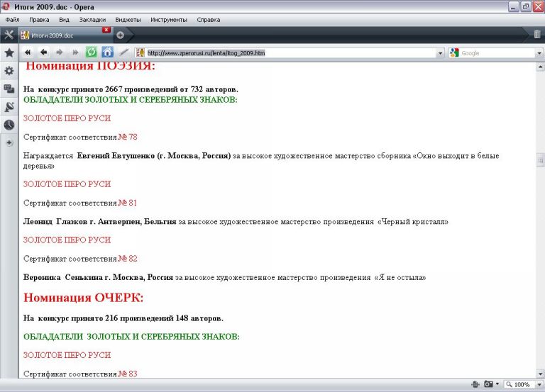Open the Файл menu

12,20
